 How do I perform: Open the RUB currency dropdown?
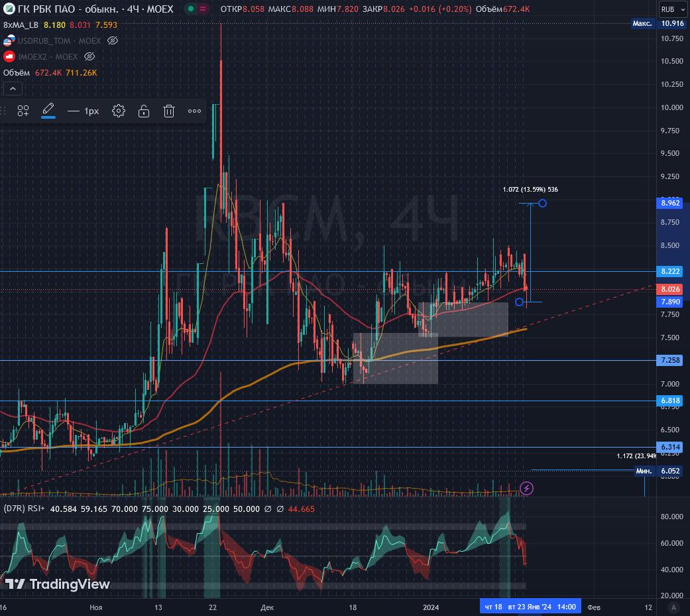(x=673, y=9)
